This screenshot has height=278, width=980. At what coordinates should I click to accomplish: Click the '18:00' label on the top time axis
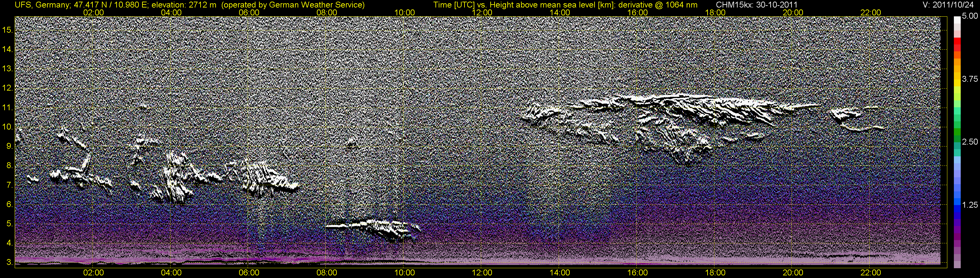[x=715, y=12]
